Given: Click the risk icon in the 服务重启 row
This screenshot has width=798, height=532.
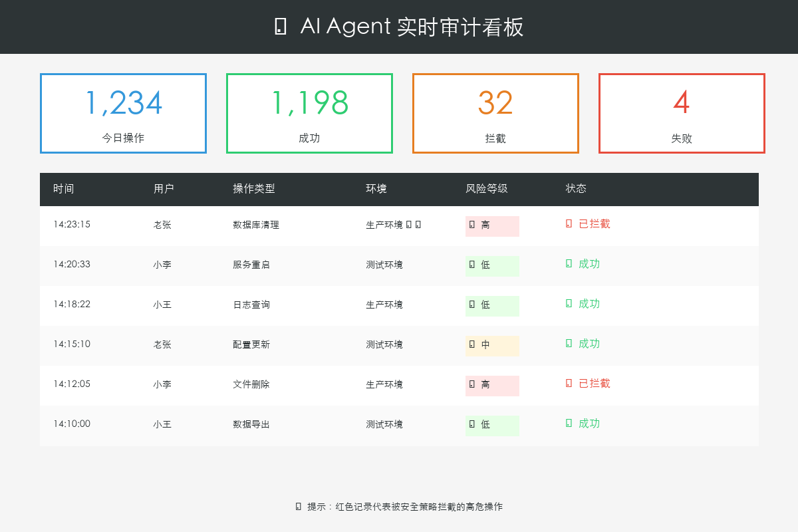Looking at the screenshot, I should click(x=472, y=265).
